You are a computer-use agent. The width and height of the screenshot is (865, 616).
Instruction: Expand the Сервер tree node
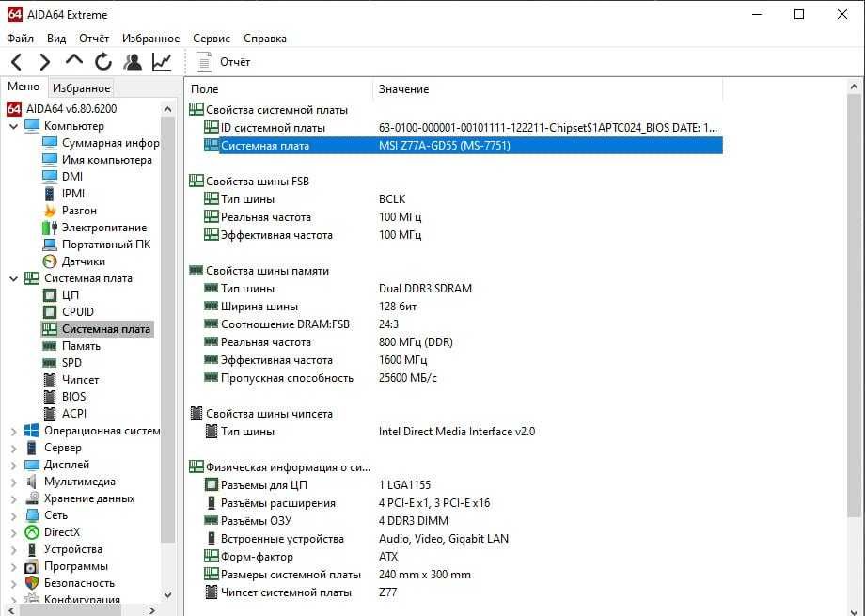point(14,449)
